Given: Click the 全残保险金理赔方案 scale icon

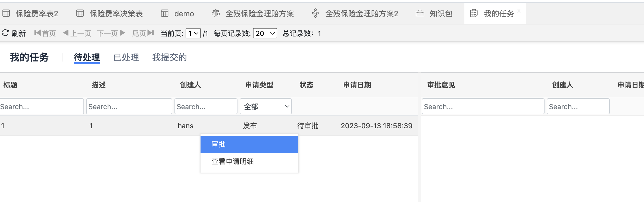Looking at the screenshot, I should coord(216,13).
